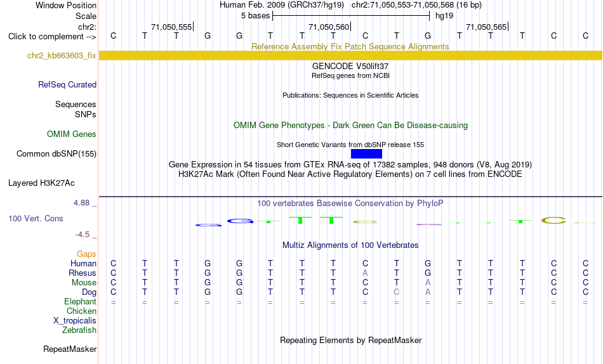Viewport: 603px width, 364px height.
Task: Select the Chicken alignment row label
Action: 81,311
